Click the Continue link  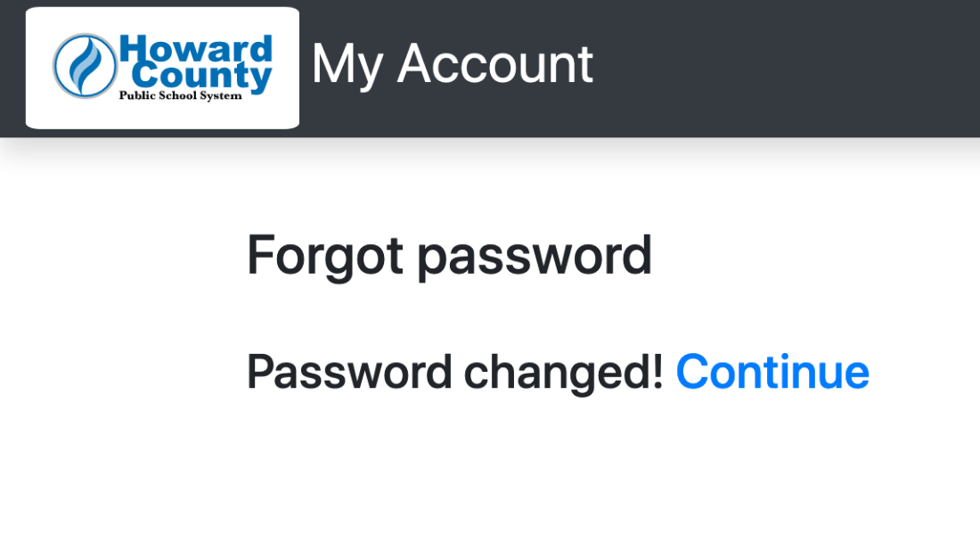click(x=772, y=372)
